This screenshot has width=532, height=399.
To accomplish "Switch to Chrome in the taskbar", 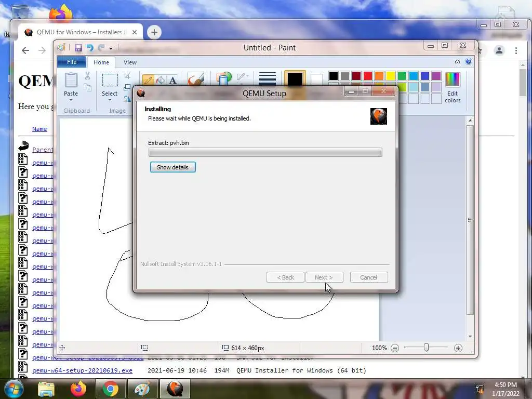I will (110, 389).
